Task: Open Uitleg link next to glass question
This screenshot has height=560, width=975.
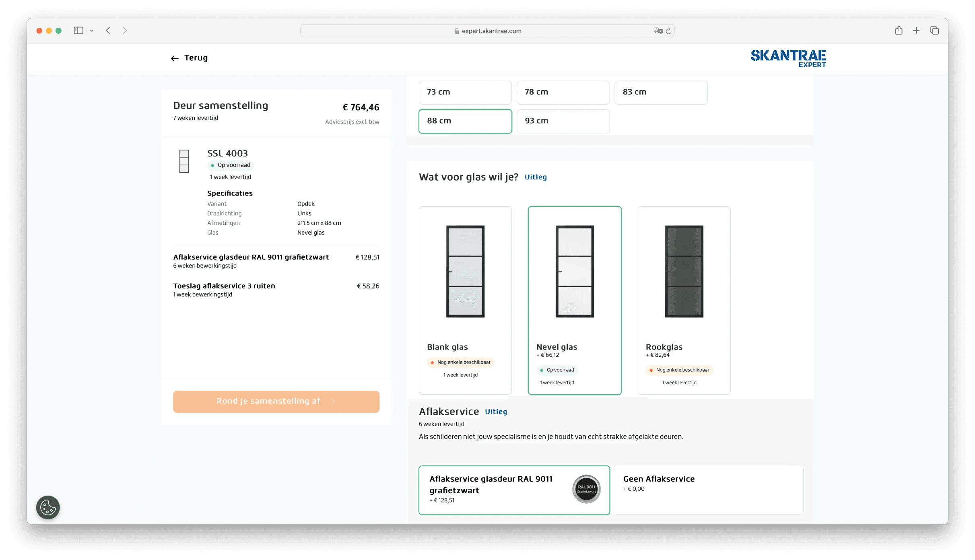Action: pyautogui.click(x=535, y=177)
